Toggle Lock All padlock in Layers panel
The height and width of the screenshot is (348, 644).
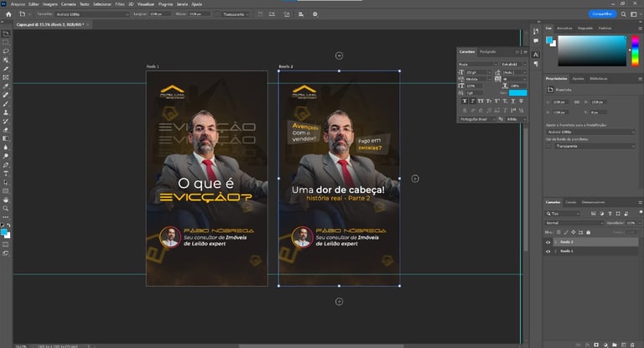point(588,232)
